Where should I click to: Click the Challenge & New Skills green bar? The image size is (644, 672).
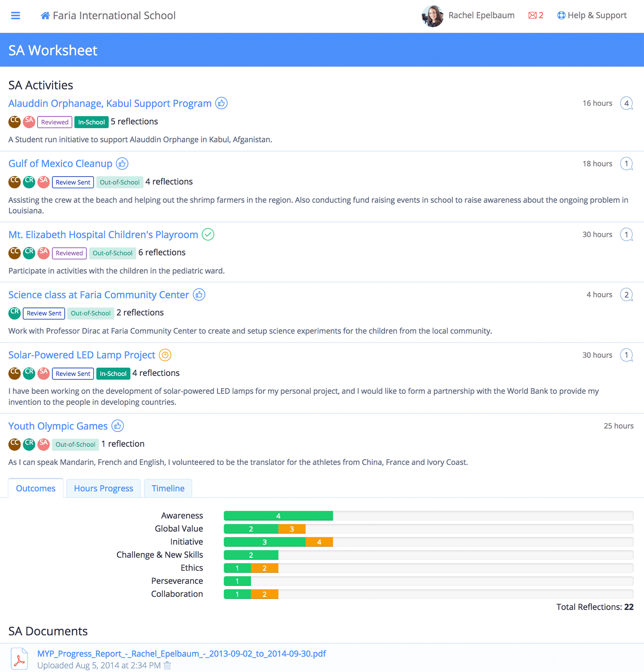(x=251, y=555)
